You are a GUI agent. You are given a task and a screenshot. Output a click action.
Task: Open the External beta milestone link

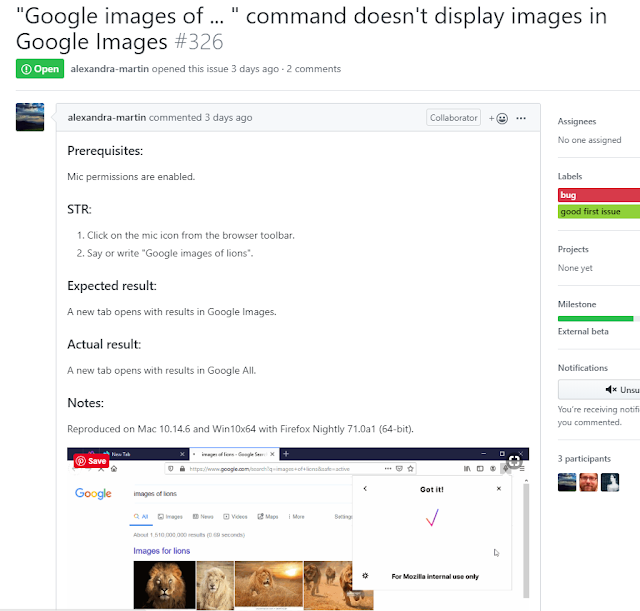click(583, 331)
